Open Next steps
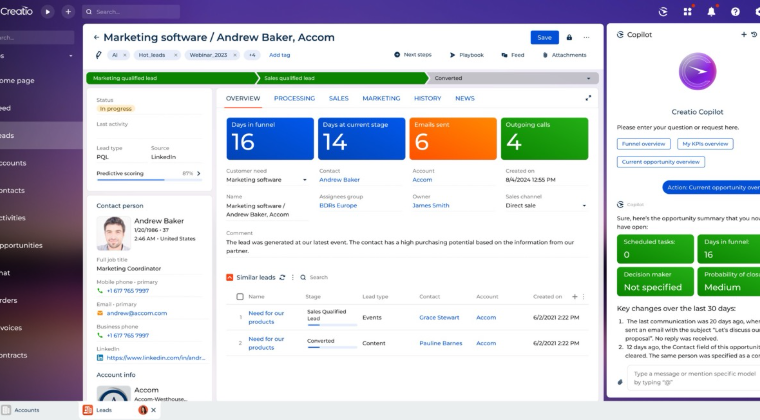 412,55
